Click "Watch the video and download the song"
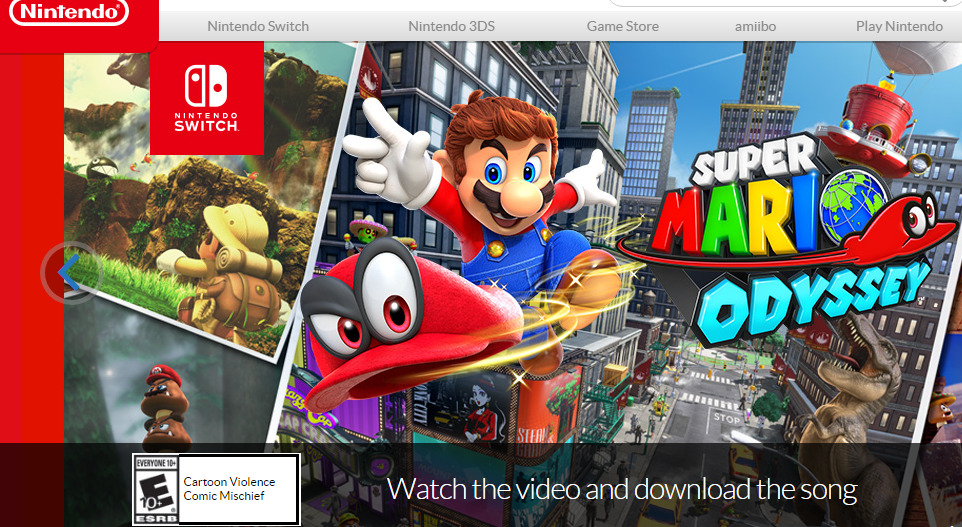Image resolution: width=962 pixels, height=527 pixels. [621, 490]
